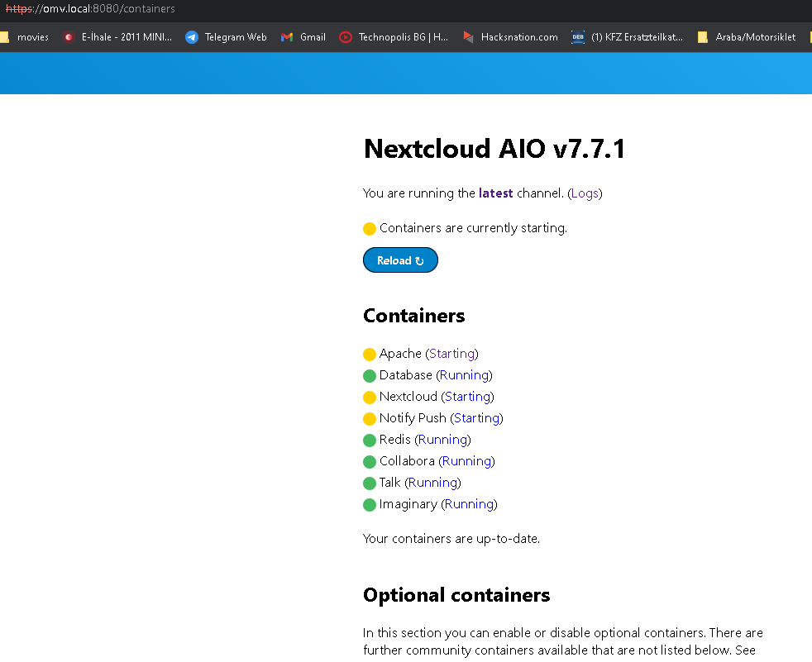Click the yellow Notify Push status indicator
This screenshot has width=812, height=662.
coord(370,419)
